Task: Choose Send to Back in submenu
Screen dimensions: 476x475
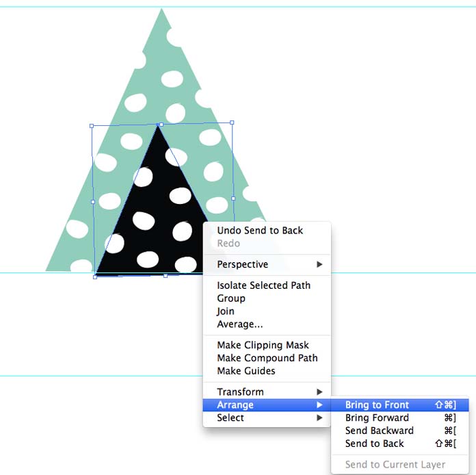Action: click(x=400, y=444)
